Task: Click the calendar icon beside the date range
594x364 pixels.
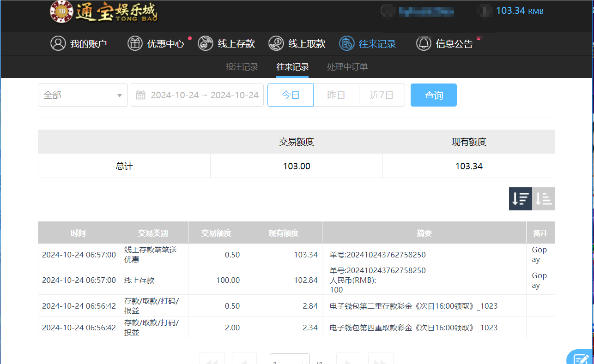Action: 140,95
